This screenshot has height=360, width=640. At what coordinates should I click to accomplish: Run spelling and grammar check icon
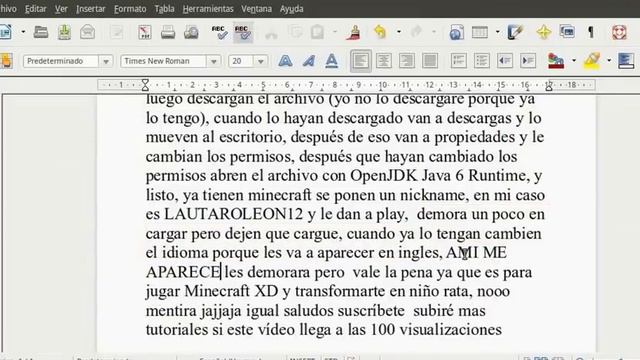coord(220,32)
